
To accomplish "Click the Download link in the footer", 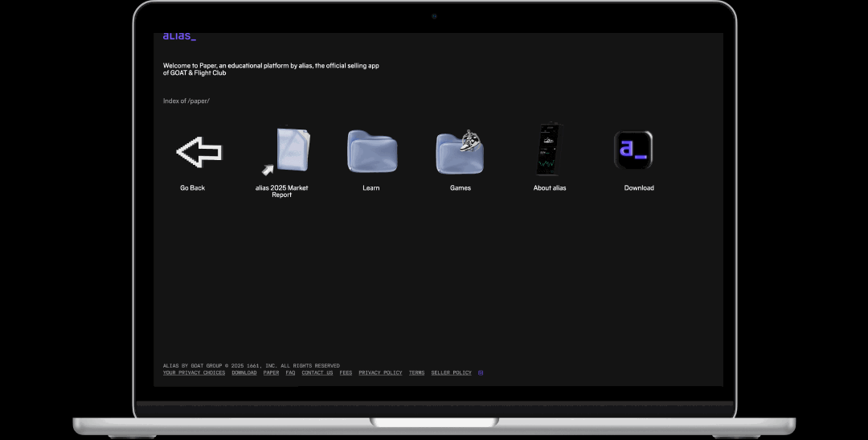I will 244,373.
